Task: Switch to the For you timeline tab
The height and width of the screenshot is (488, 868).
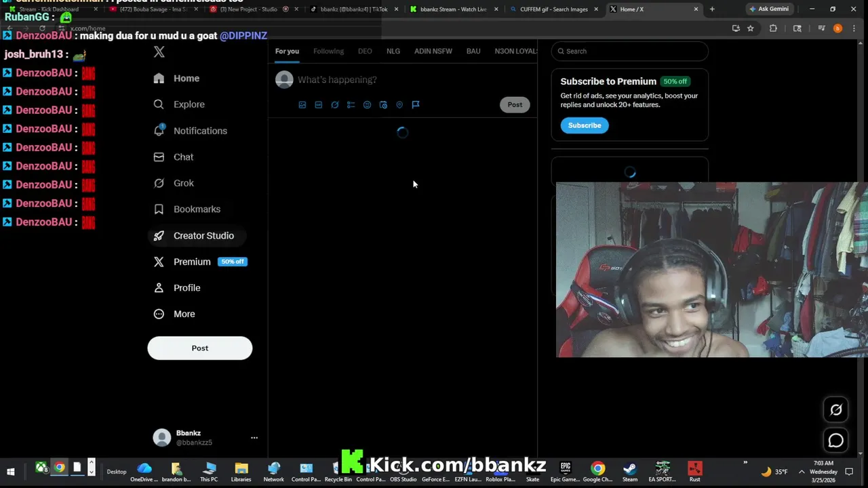Action: 287,51
